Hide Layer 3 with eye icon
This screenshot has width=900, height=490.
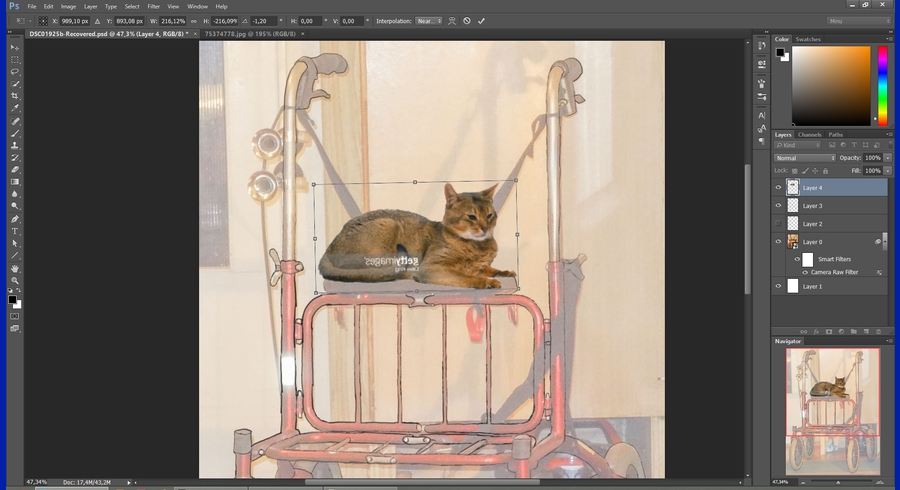[778, 205]
